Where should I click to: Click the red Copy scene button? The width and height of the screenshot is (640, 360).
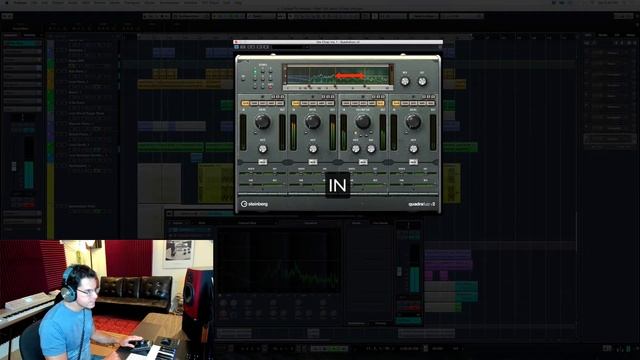270,86
